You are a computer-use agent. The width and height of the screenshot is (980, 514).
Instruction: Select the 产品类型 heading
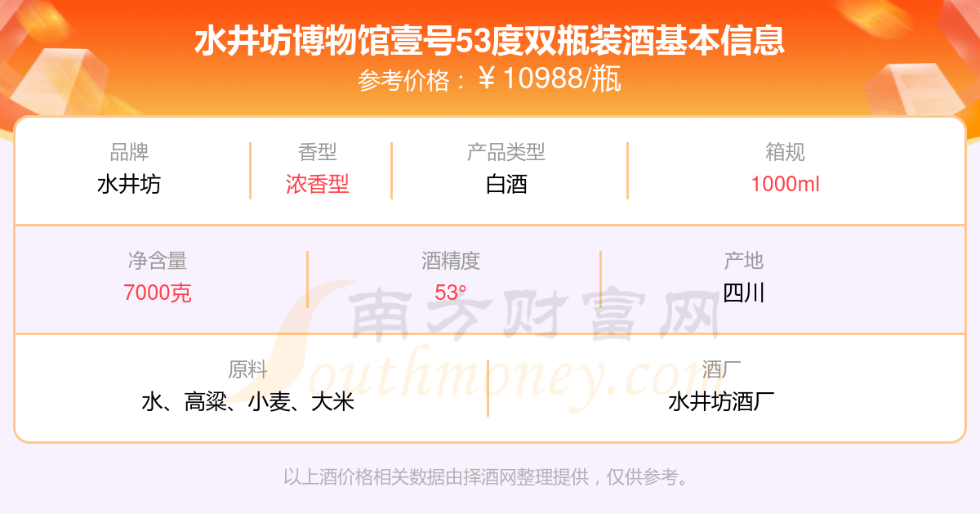506,152
